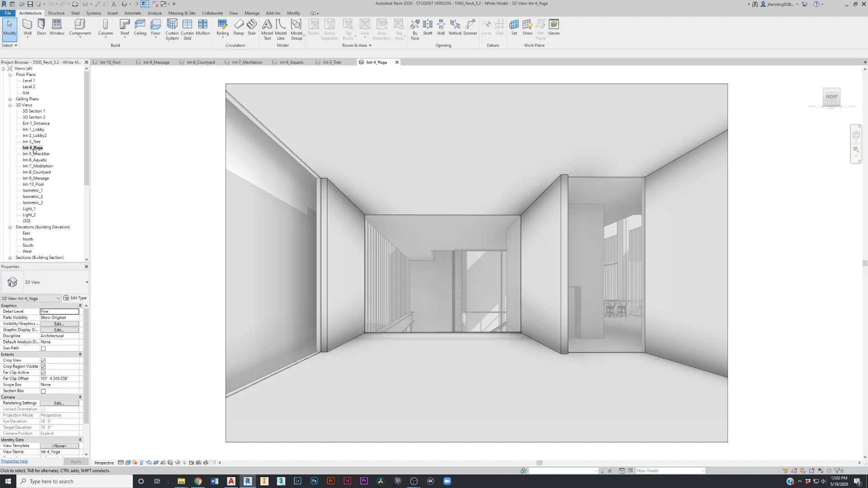The width and height of the screenshot is (868, 488).
Task: Expand the Sections (Building Section) node
Action: click(10, 258)
